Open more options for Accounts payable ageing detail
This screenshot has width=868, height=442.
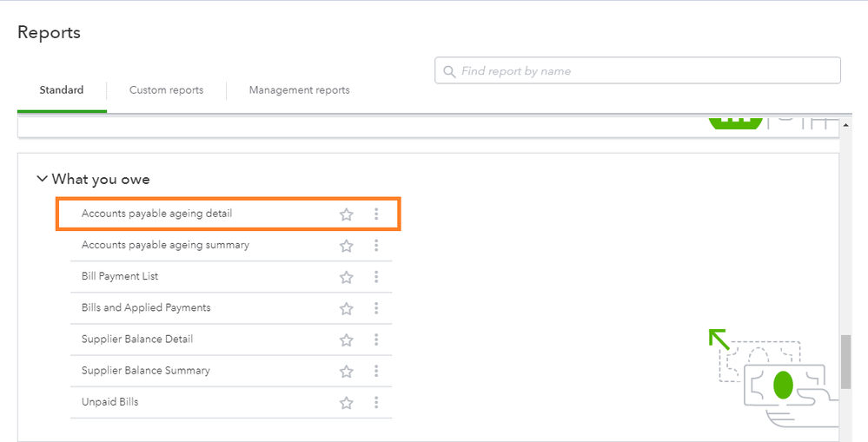376,214
